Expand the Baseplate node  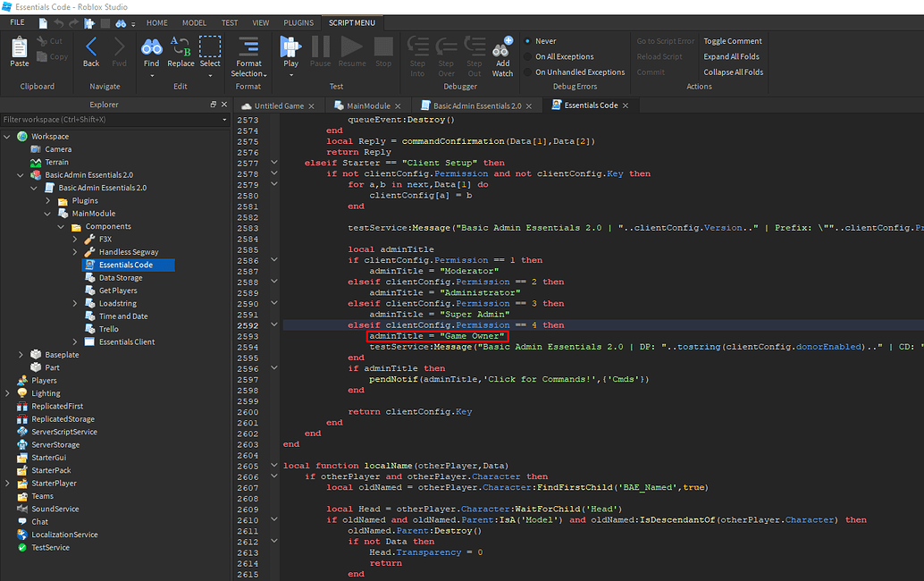point(21,355)
